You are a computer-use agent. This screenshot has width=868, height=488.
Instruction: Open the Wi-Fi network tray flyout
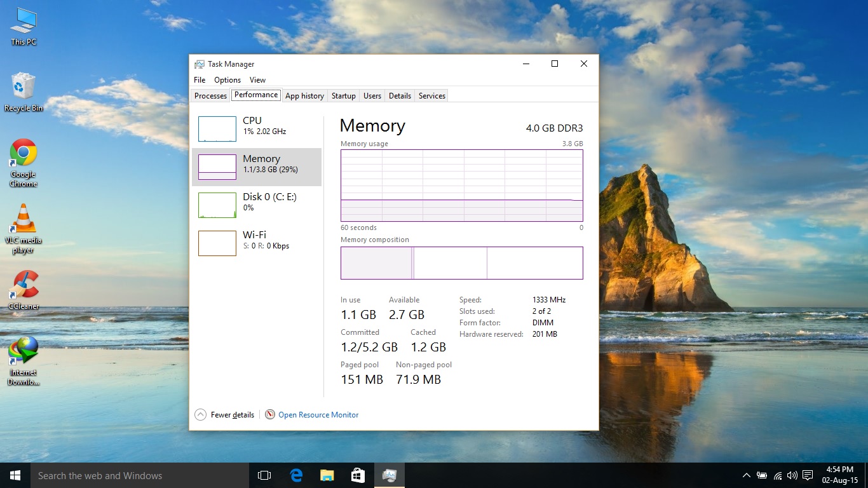click(777, 475)
